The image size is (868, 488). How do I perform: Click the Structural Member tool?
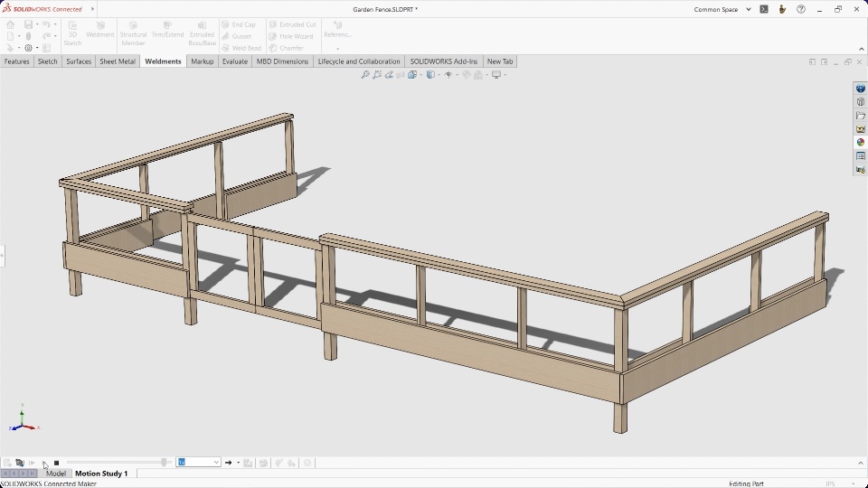click(x=133, y=33)
